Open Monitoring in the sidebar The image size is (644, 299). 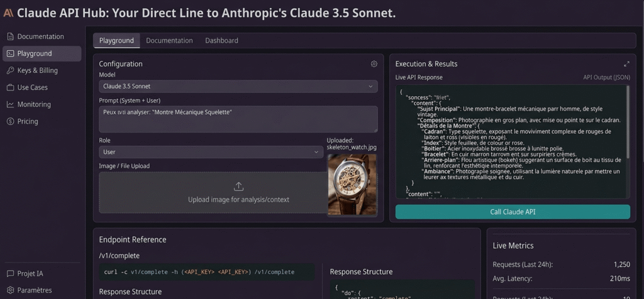(42, 105)
